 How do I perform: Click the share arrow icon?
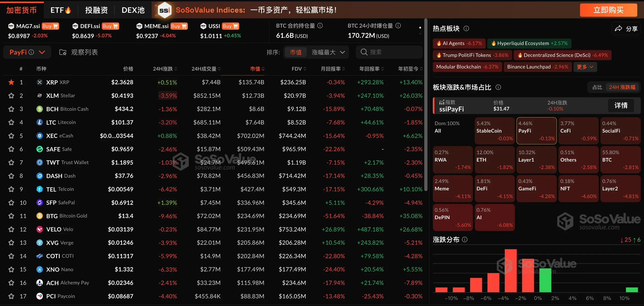[x=618, y=29]
